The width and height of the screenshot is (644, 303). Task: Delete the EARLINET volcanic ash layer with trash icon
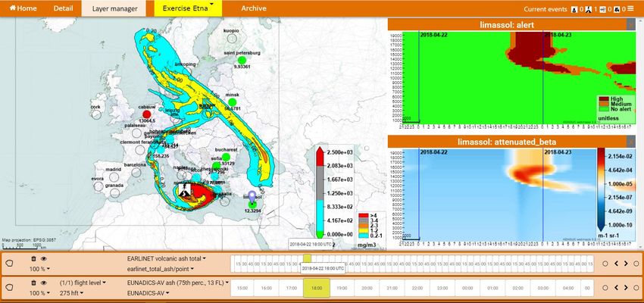33,259
